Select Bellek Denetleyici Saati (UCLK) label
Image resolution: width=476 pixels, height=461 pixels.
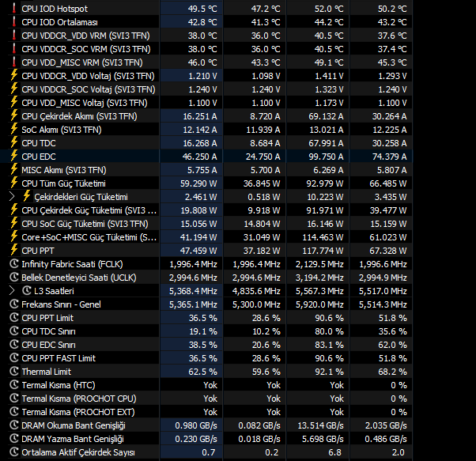(79, 278)
